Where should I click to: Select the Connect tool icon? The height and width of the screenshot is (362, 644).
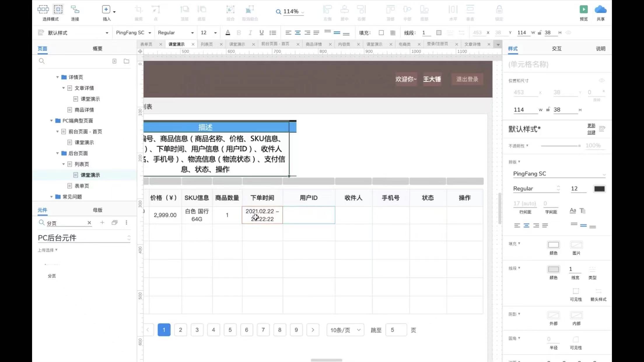click(x=75, y=10)
